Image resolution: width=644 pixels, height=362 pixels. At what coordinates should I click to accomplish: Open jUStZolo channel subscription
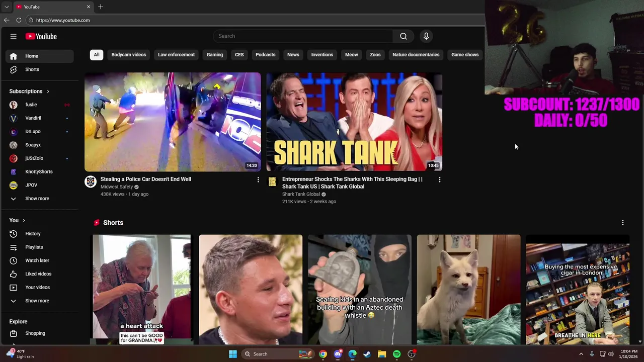click(40, 158)
